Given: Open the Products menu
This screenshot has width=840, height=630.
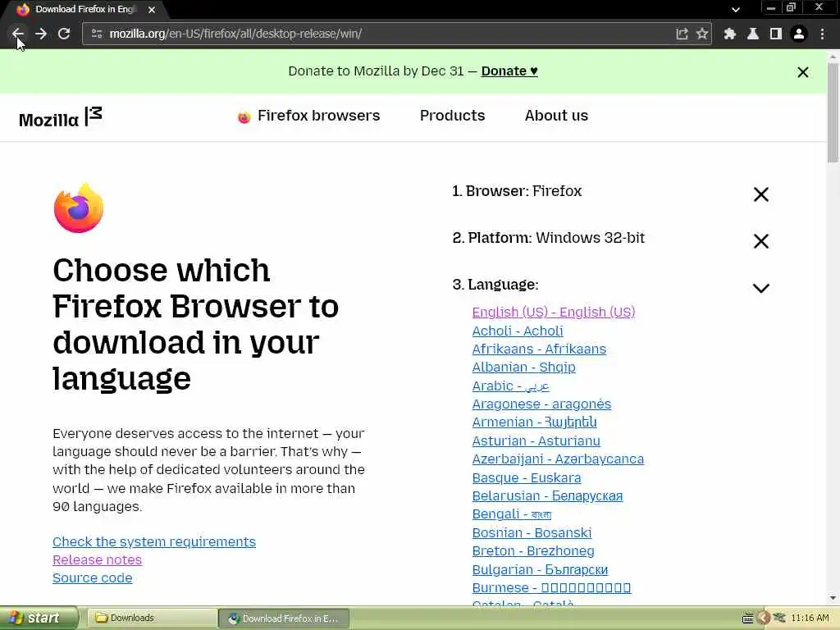Looking at the screenshot, I should click(x=452, y=116).
